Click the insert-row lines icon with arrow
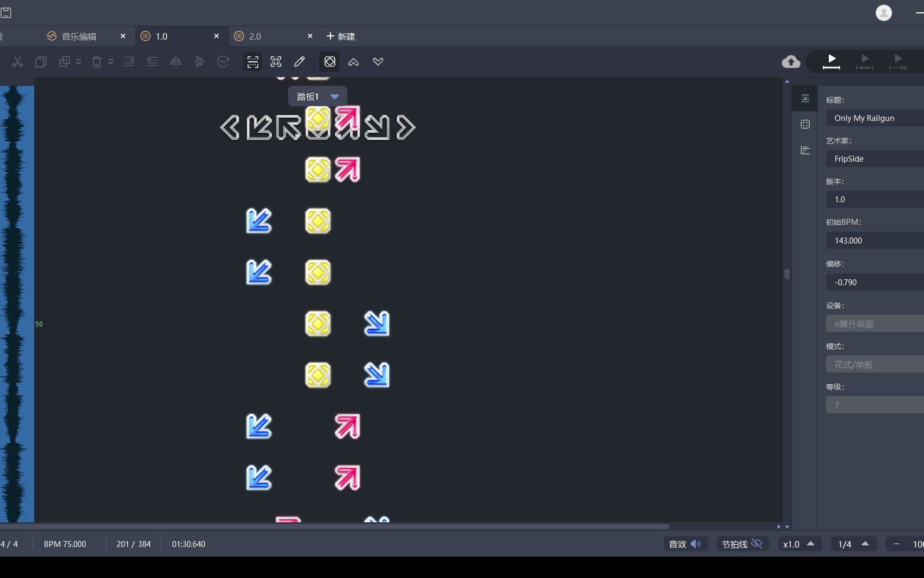This screenshot has width=924, height=578. coord(152,62)
